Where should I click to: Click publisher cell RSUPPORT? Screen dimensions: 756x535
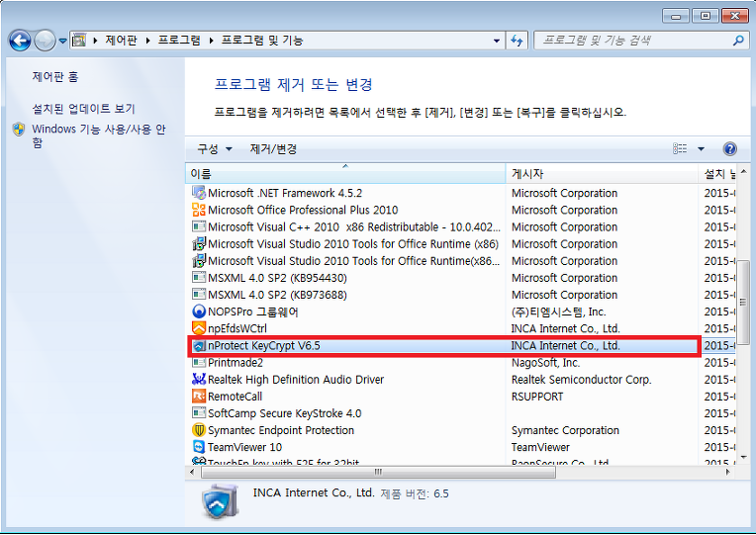[537, 397]
